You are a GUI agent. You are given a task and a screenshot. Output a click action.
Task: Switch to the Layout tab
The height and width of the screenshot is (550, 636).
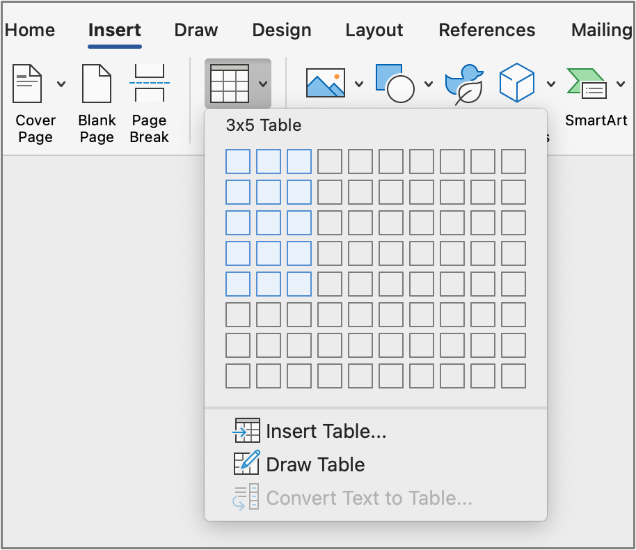tap(374, 30)
